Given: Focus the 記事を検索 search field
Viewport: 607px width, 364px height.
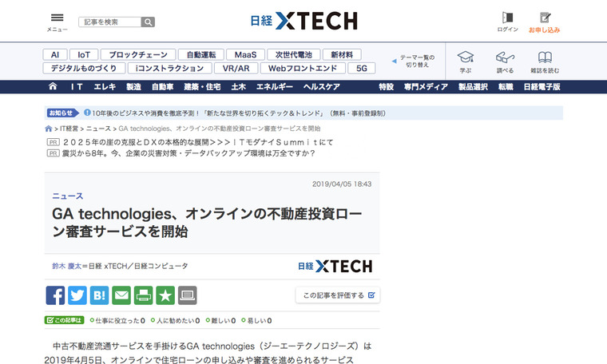Looking at the screenshot, I should (x=109, y=22).
